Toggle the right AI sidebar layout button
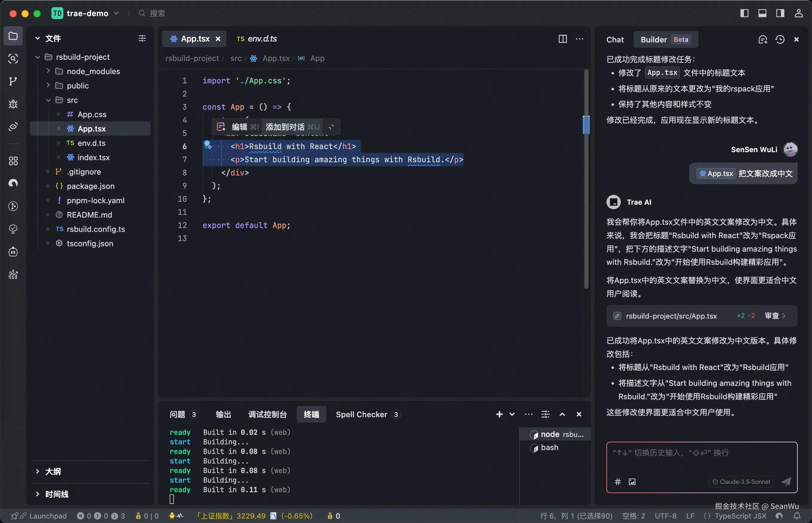Screen dimensions: 812x523 click(780, 13)
